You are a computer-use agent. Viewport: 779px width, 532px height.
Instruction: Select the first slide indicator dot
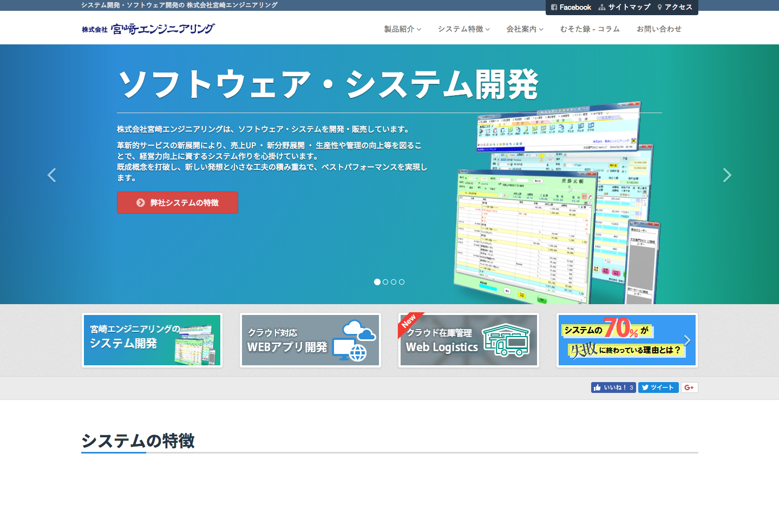click(x=377, y=282)
